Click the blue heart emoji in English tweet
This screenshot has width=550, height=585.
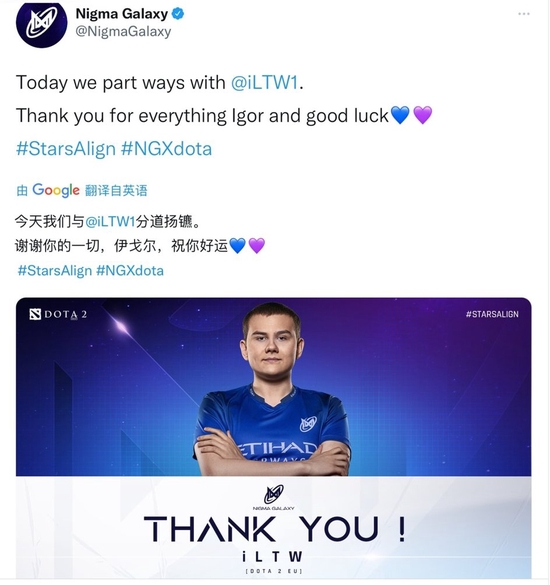(400, 115)
